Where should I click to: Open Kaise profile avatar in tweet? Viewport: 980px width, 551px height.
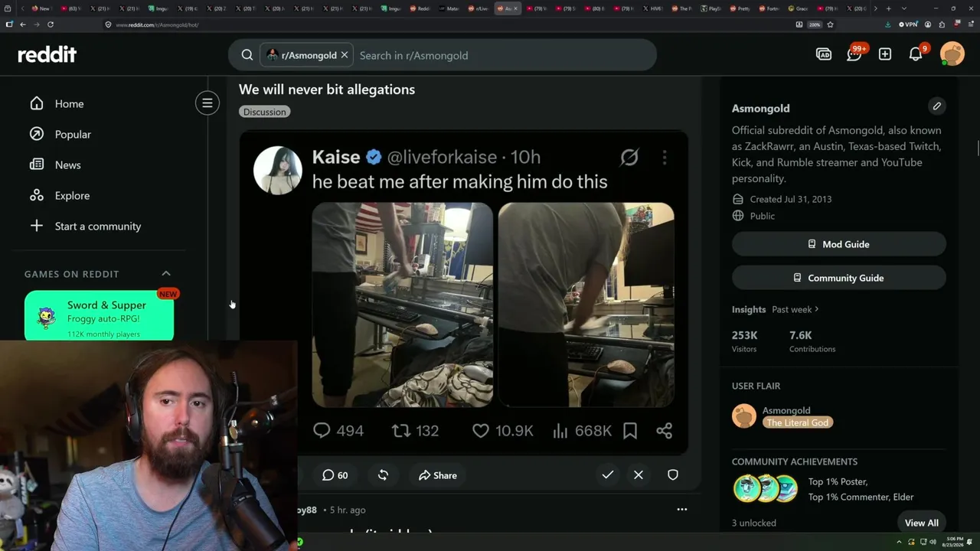coord(277,170)
